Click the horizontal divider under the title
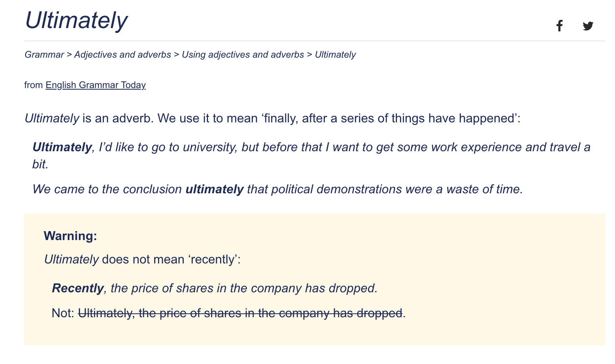Screen dimensions: 615x364 tap(307, 40)
